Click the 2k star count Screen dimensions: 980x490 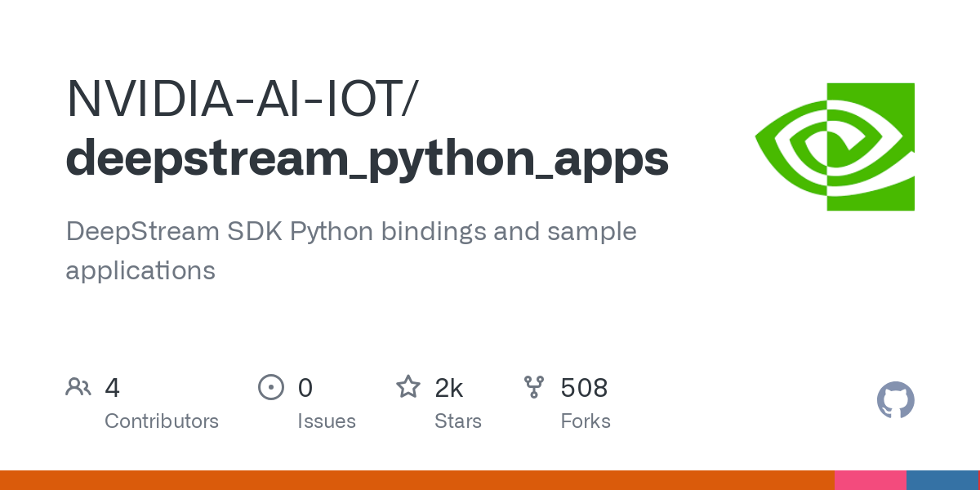click(x=449, y=388)
